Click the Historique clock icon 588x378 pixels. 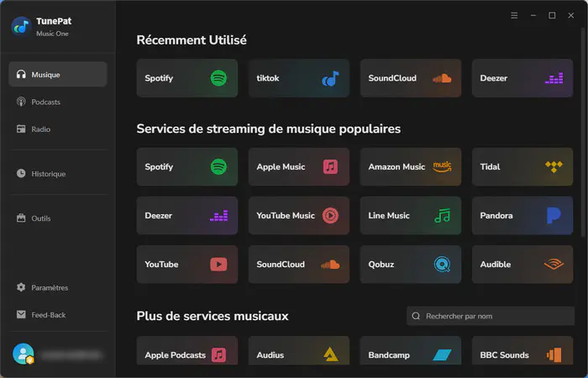tap(21, 173)
